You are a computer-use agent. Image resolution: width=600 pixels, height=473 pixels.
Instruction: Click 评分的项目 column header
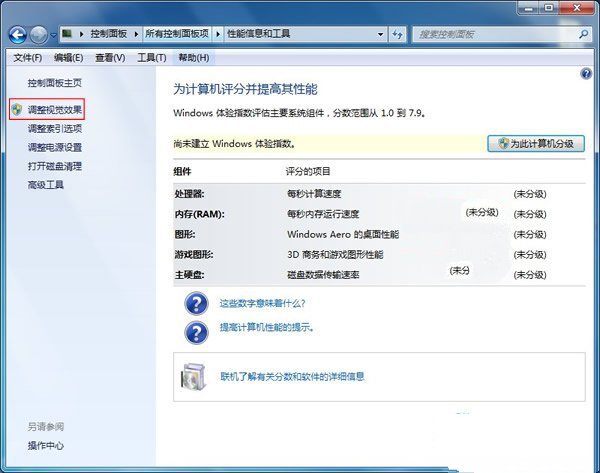tap(308, 171)
